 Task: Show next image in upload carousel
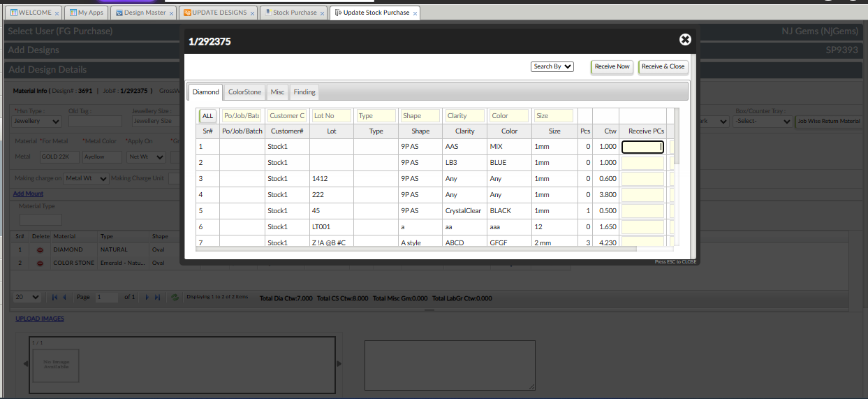click(x=339, y=363)
